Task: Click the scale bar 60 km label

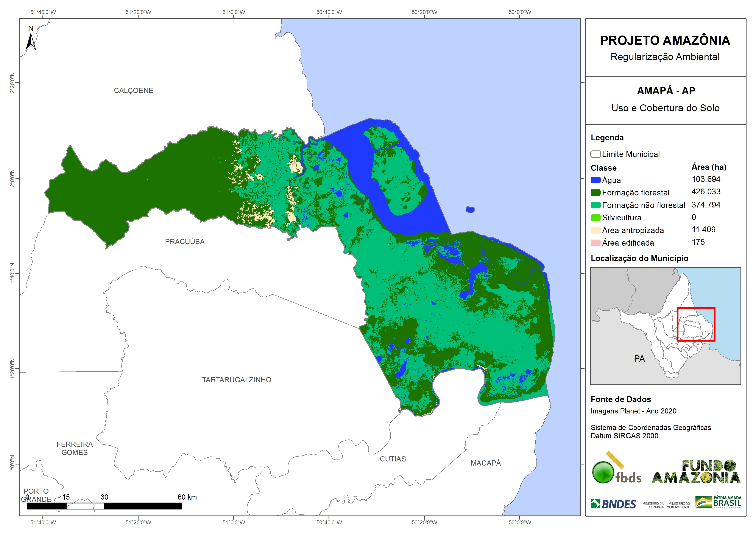Action: pyautogui.click(x=187, y=497)
